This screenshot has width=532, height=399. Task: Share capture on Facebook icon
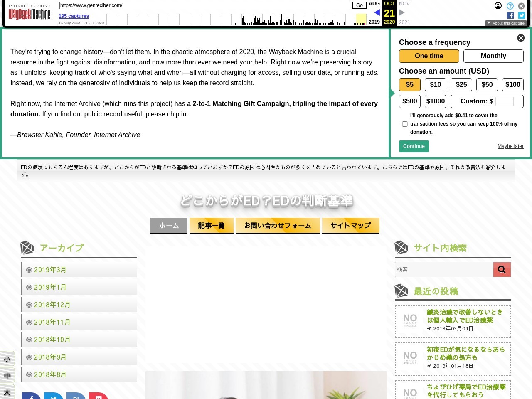tap(510, 15)
